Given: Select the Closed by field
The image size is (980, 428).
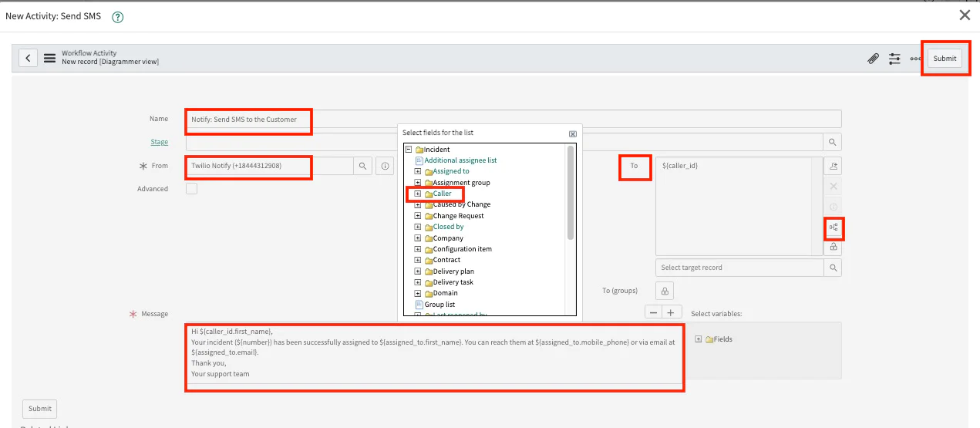Looking at the screenshot, I should (449, 227).
